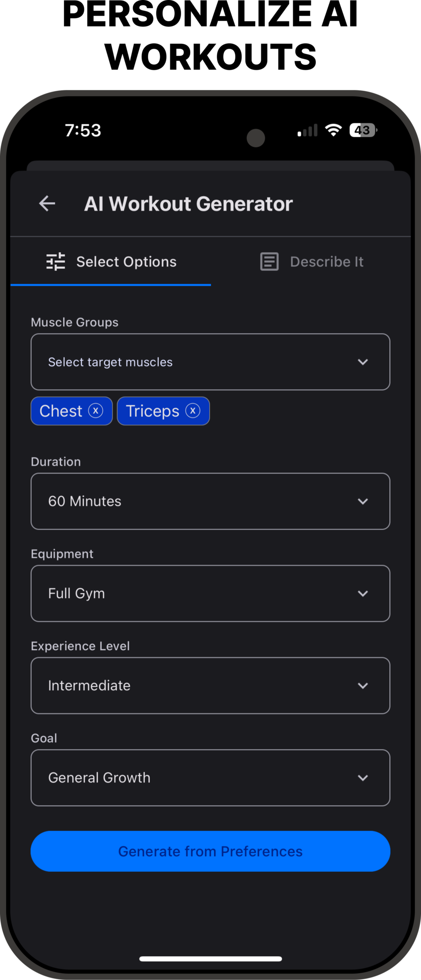421x980 pixels.
Task: Switch to the Select Options tab
Action: (111, 262)
